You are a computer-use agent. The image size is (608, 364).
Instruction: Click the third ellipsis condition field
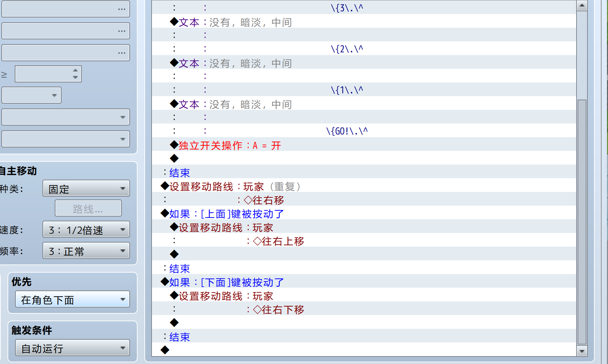coord(66,53)
